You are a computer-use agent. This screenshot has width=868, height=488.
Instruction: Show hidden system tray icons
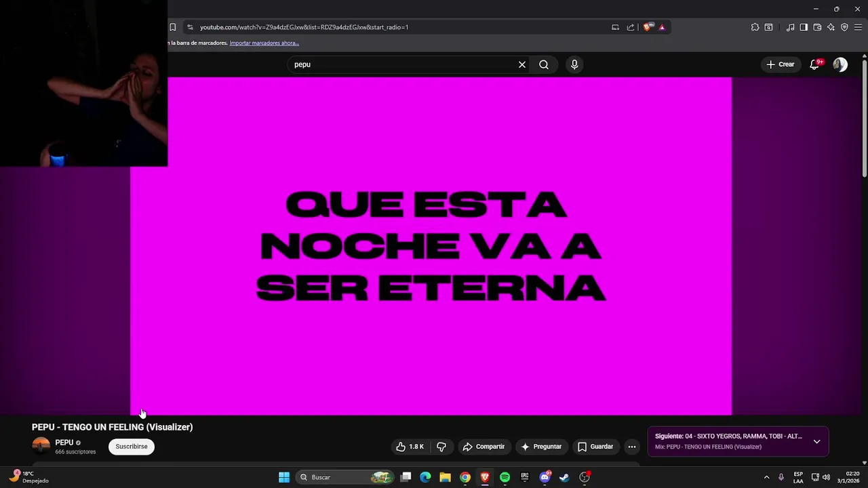coord(767,477)
